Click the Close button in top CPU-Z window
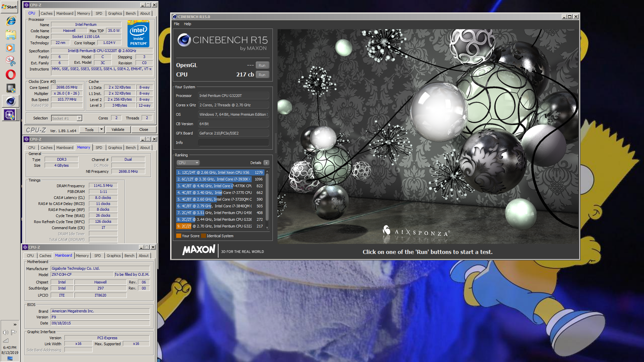This screenshot has height=362, width=644. 144,130
